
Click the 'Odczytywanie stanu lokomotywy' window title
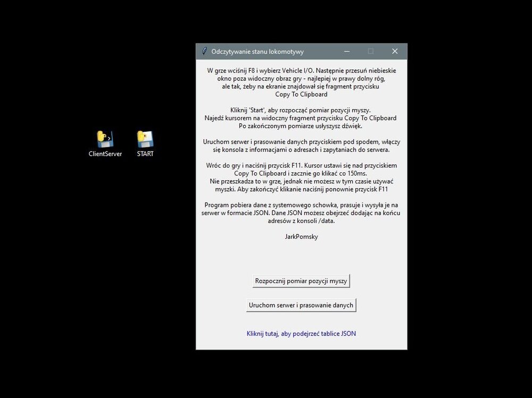click(x=257, y=52)
